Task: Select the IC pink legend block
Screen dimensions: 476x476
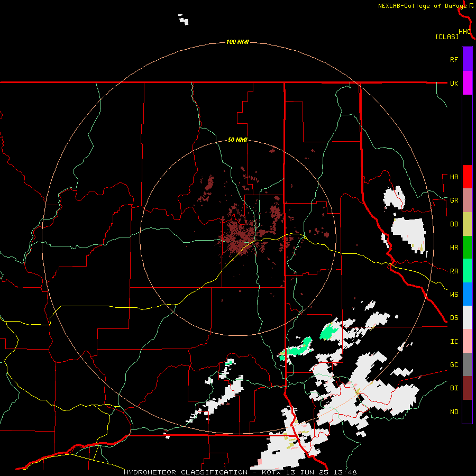Action: click(467, 341)
